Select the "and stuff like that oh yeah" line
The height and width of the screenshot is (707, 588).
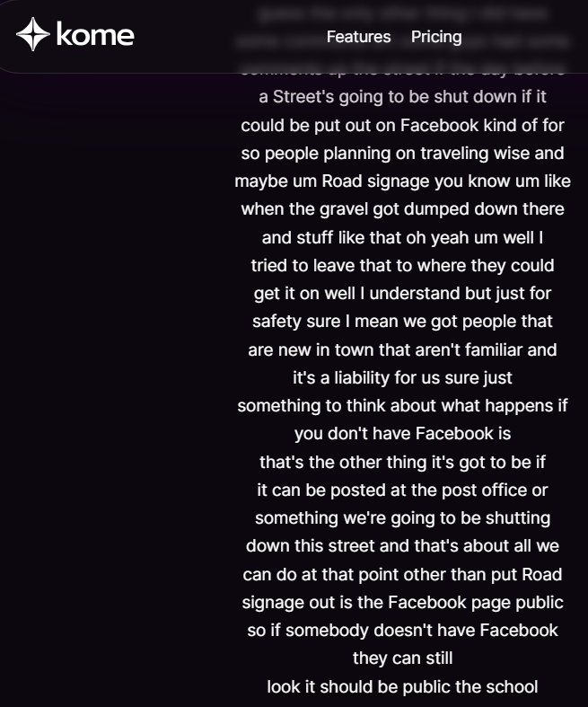coord(402,238)
